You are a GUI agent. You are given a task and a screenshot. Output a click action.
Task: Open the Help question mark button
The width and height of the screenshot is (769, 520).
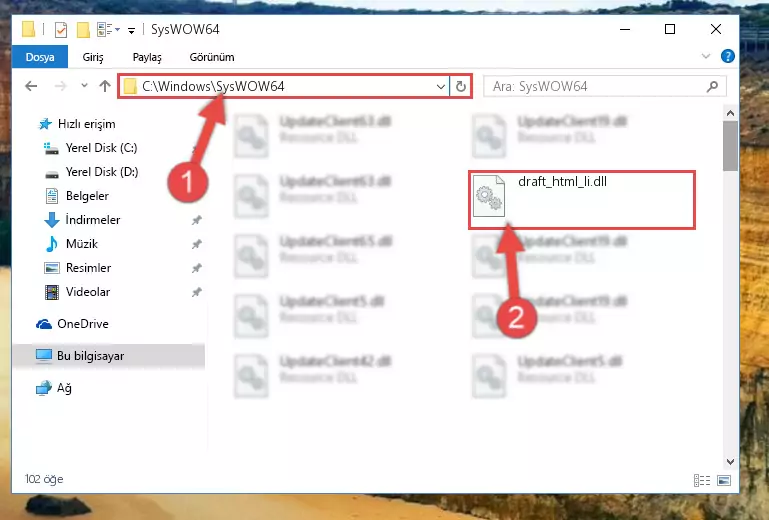click(x=728, y=56)
